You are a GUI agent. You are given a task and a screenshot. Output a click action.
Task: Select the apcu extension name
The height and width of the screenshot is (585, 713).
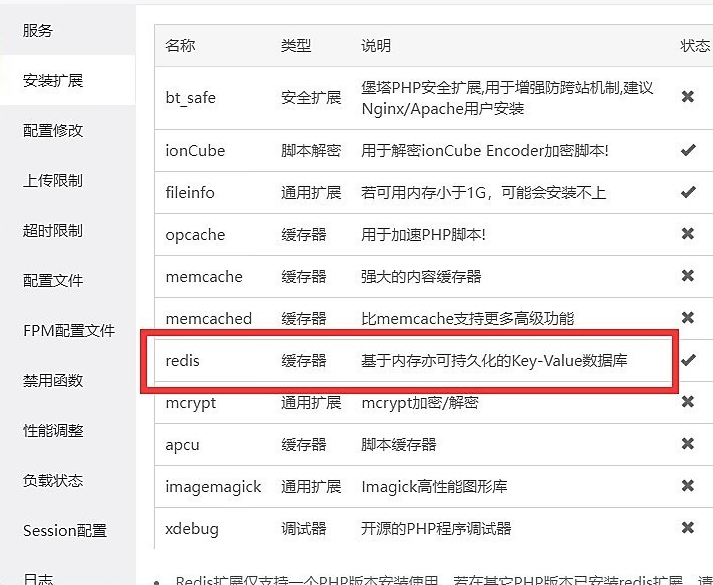tap(182, 445)
